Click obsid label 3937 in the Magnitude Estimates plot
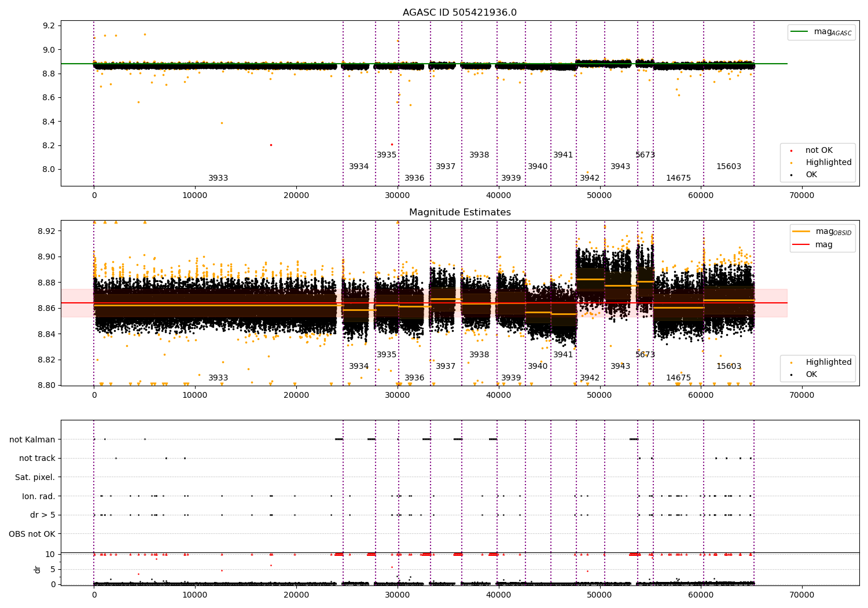This screenshot has width=868, height=608. [446, 367]
